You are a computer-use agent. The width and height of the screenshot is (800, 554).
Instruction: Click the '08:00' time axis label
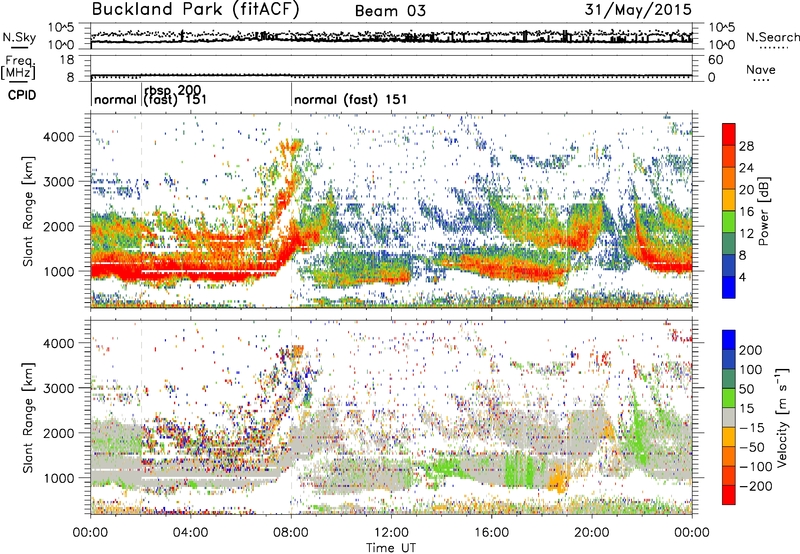[x=291, y=533]
